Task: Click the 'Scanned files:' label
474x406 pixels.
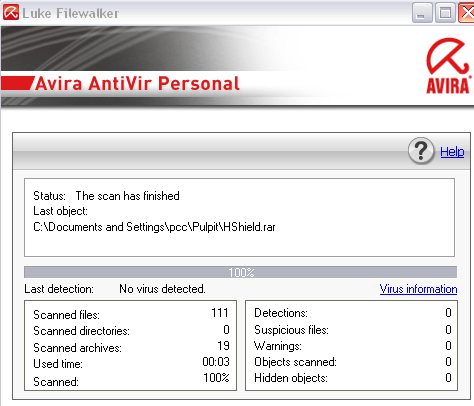Action: (66, 315)
